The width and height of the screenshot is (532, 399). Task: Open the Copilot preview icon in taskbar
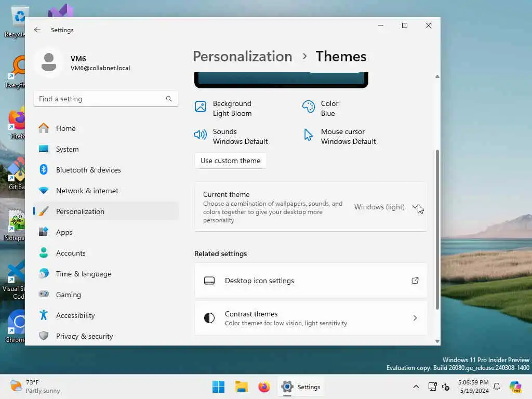pyautogui.click(x=515, y=387)
